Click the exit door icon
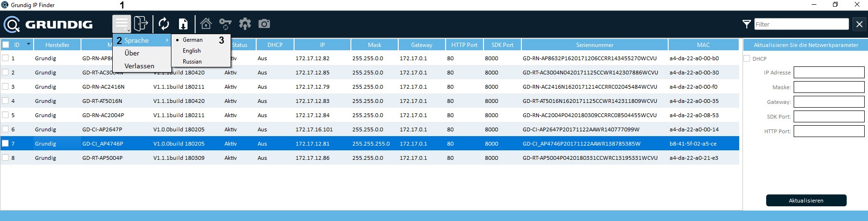Image resolution: width=868 pixels, height=221 pixels. [141, 24]
